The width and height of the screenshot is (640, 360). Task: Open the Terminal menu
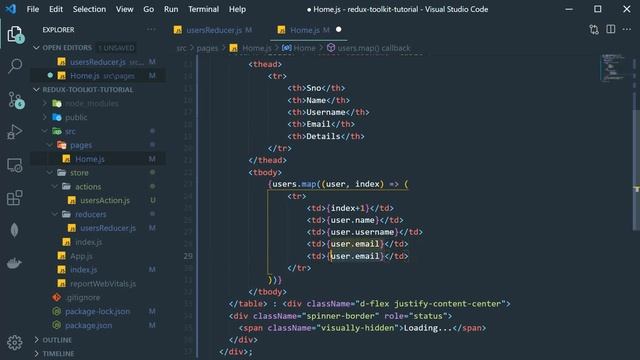pos(203,9)
